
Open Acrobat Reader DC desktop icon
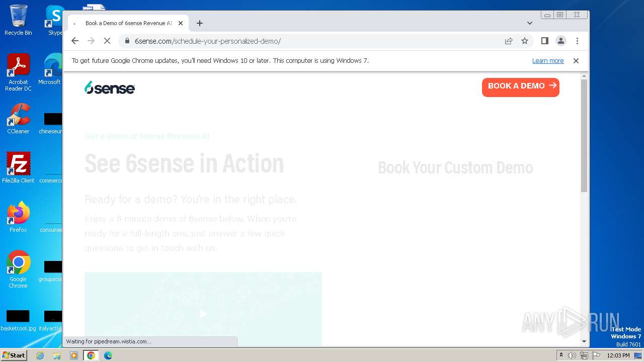18,72
